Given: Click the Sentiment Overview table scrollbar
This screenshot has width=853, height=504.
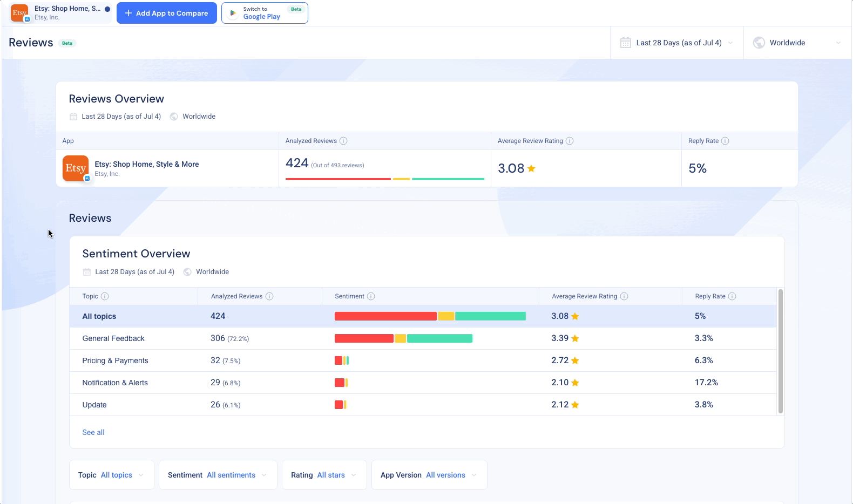Looking at the screenshot, I should [781, 351].
